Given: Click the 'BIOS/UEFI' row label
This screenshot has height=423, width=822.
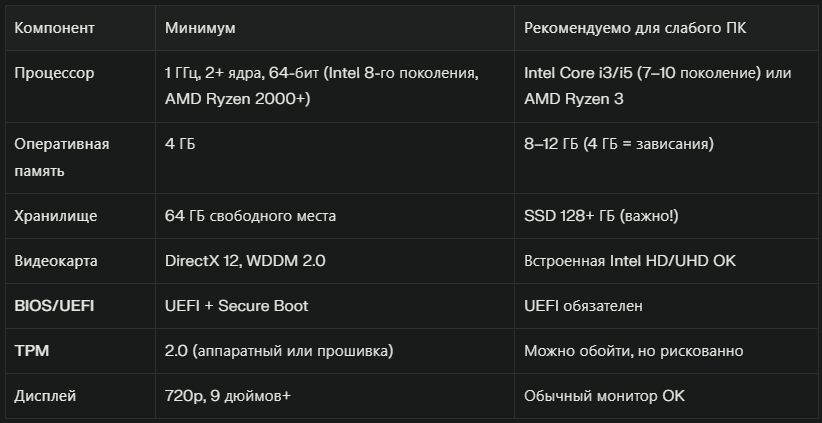Looking at the screenshot, I should pos(54,306).
